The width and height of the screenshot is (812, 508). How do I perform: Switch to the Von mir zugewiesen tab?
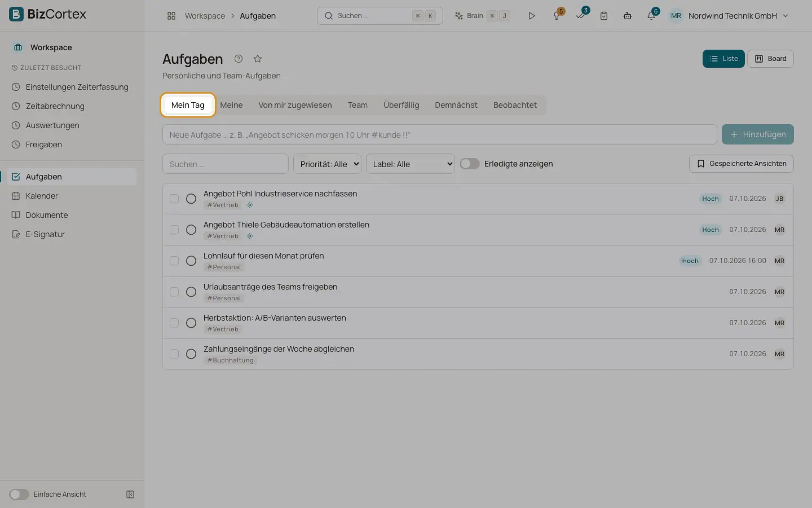(295, 105)
